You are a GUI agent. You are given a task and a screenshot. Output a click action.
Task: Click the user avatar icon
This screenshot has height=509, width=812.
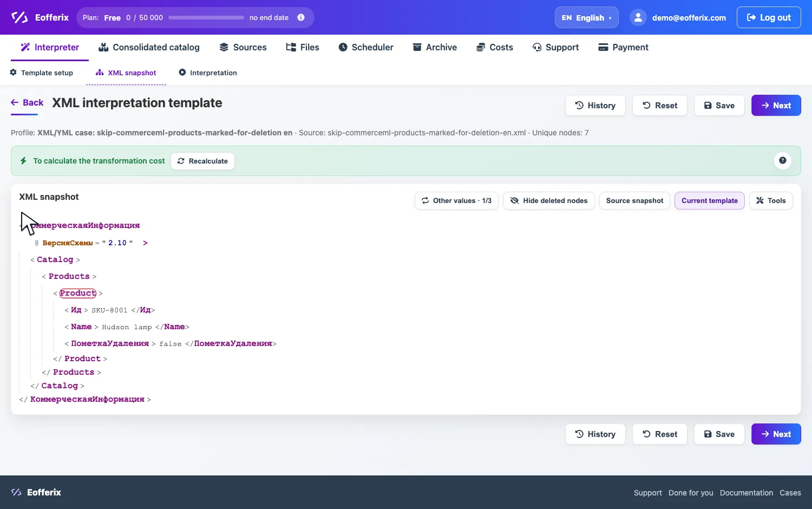638,17
